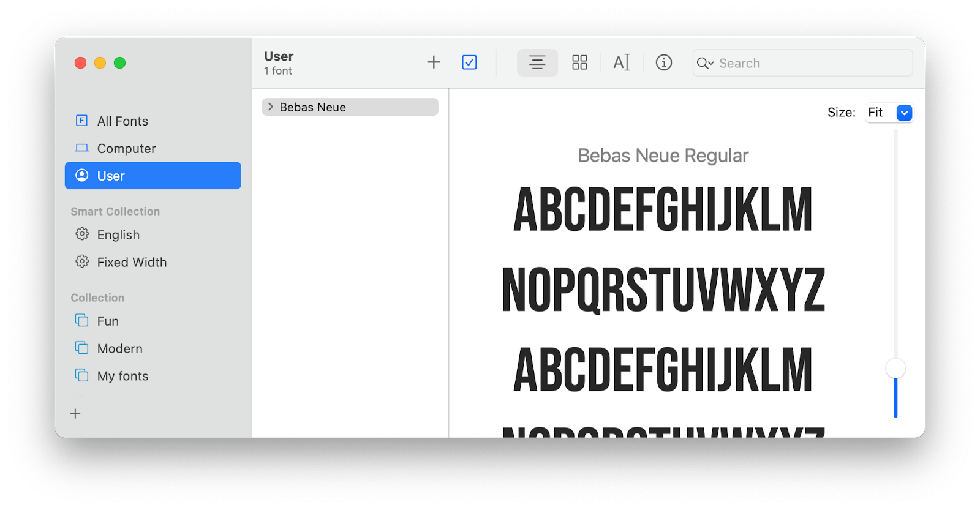Click into the Search field

pyautogui.click(x=802, y=63)
